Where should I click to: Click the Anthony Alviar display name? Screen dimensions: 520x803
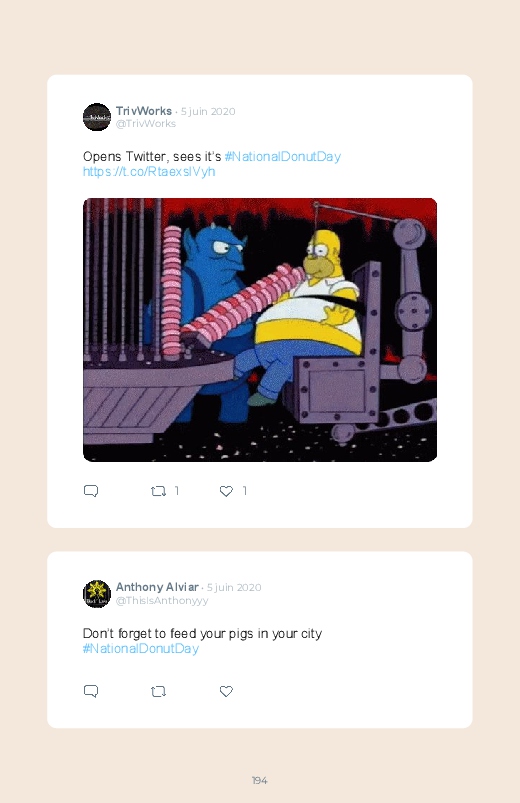[157, 587]
